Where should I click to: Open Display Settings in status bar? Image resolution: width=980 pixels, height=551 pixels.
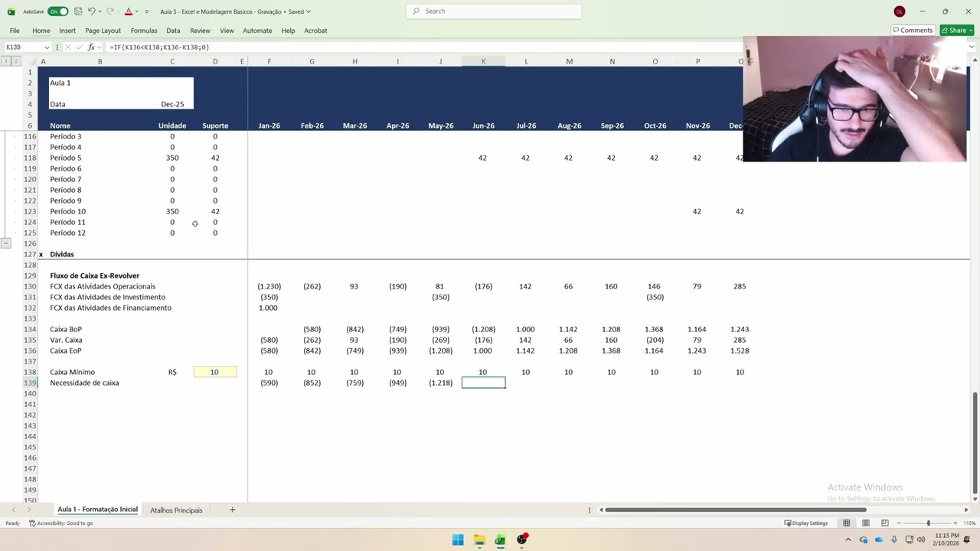click(805, 523)
